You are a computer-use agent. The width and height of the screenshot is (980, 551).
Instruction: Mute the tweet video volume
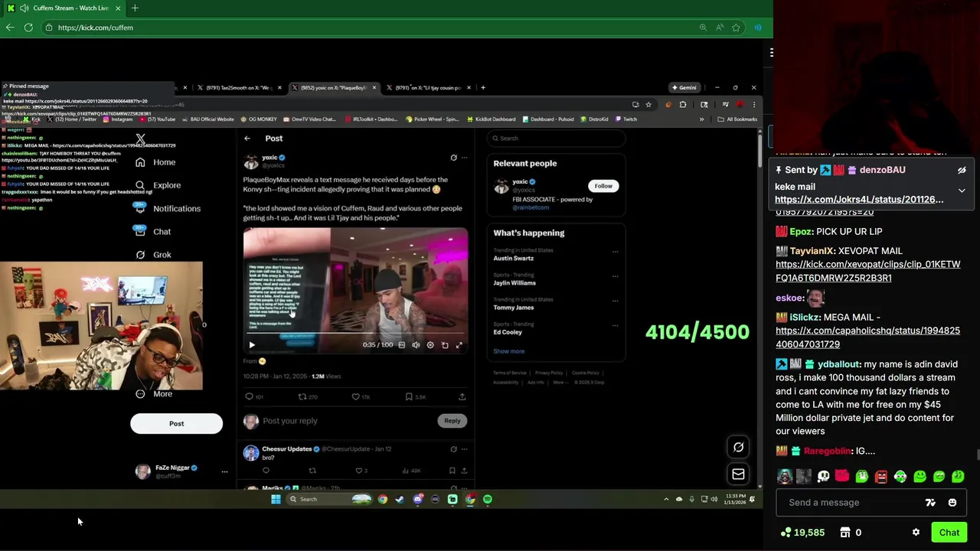(x=416, y=345)
